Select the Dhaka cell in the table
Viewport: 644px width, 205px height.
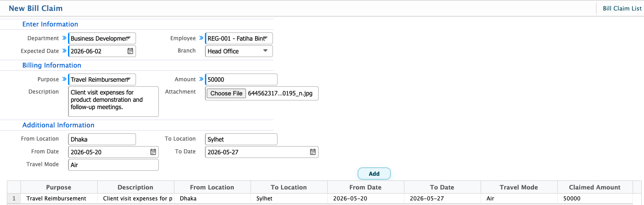[x=212, y=199]
